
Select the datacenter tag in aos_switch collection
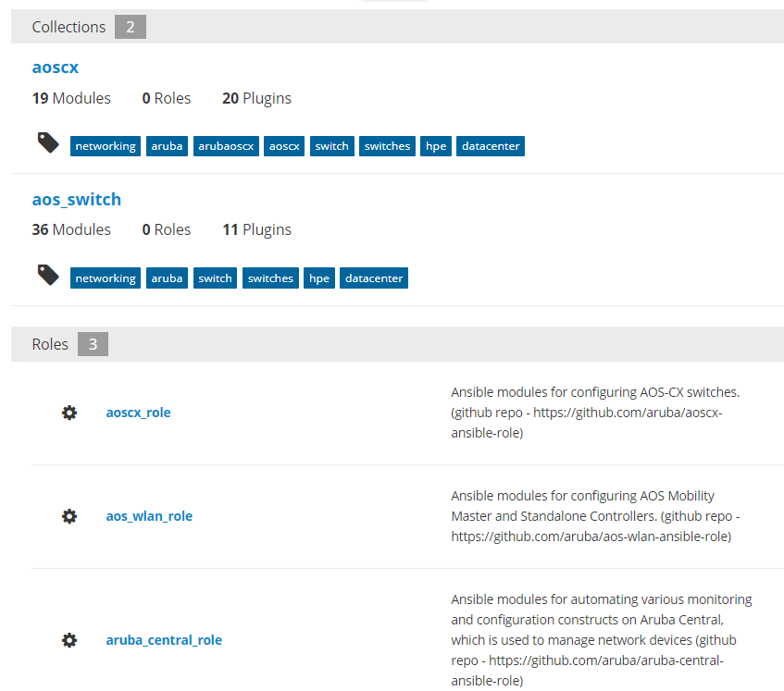(374, 278)
